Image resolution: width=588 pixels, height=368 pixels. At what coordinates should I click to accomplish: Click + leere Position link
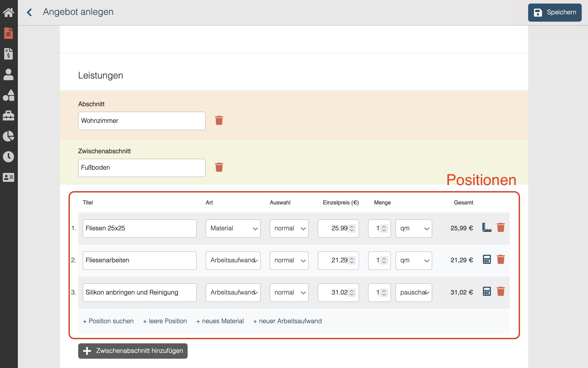click(x=165, y=321)
